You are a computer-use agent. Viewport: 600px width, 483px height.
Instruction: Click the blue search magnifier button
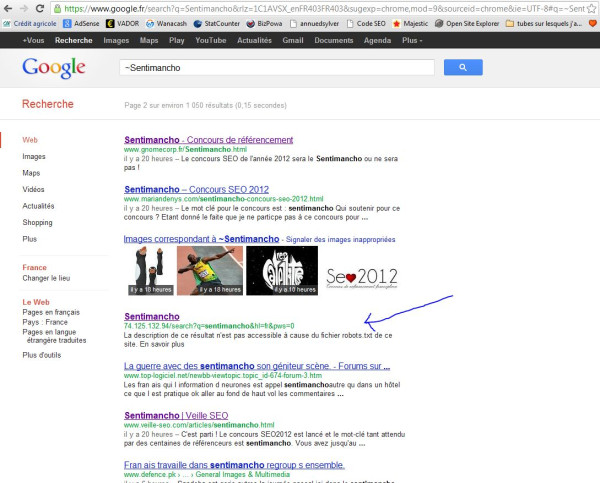pos(463,67)
